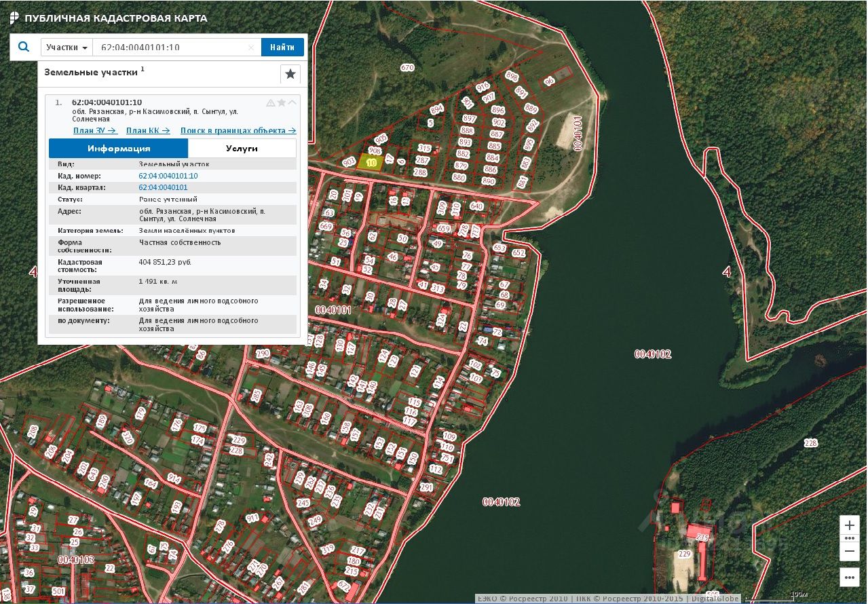Screen dimensions: 868x604
Task: Click parcel label 911 on the map
Action: tap(252, 518)
